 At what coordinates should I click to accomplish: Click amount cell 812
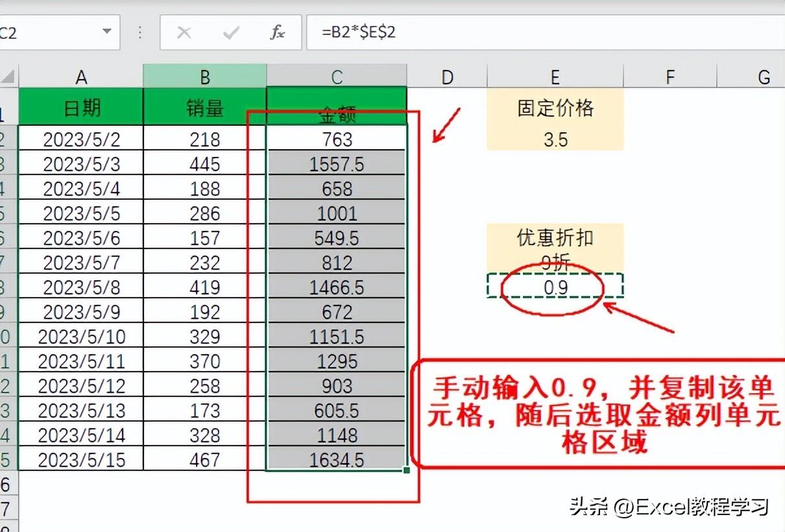(x=337, y=262)
